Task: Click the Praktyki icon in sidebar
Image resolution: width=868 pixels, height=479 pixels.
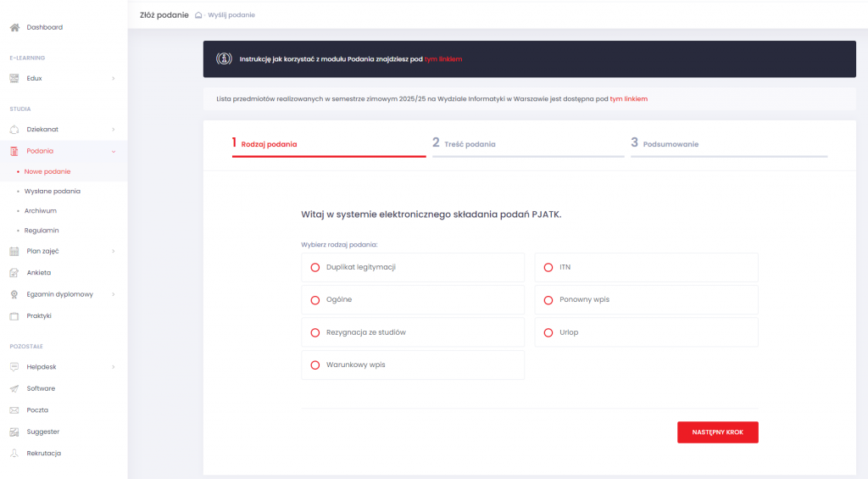Action: coord(14,316)
